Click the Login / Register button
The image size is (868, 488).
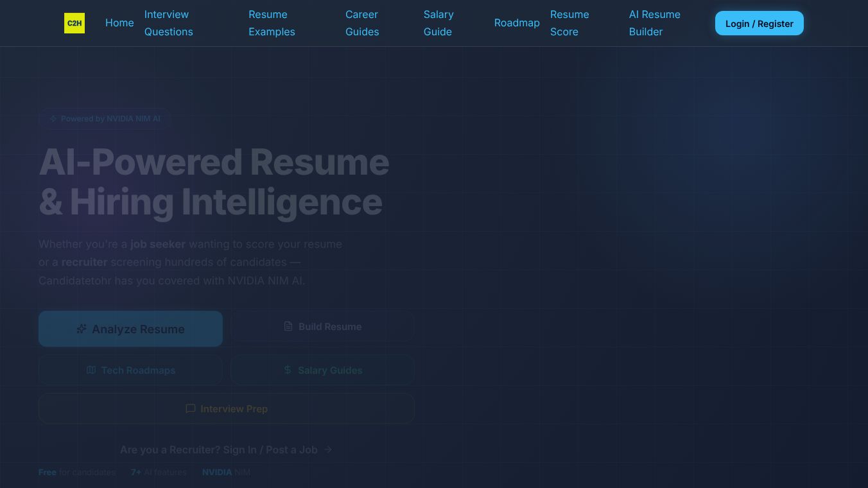point(759,23)
